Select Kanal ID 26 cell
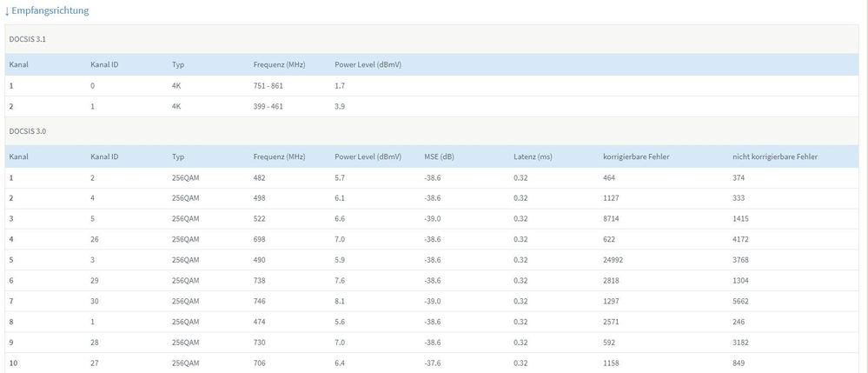The height and width of the screenshot is (373, 868). pyautogui.click(x=95, y=239)
